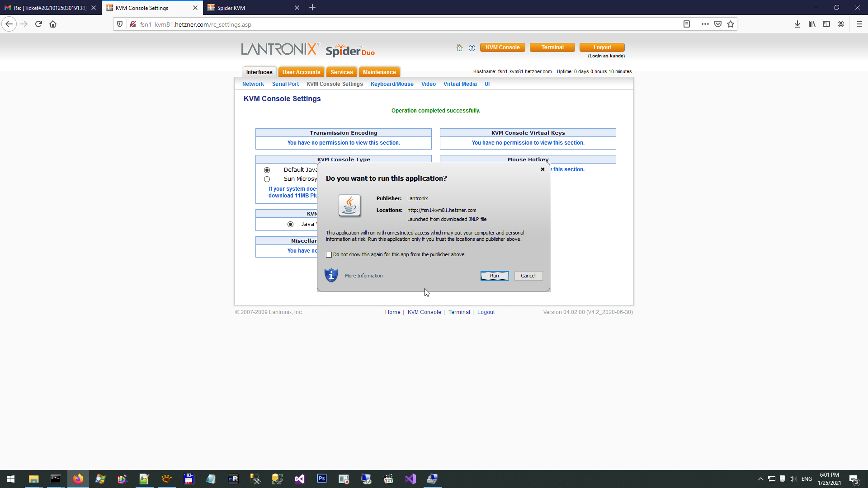The image size is (868, 488).
Task: Open the More Information link
Action: [x=363, y=276]
